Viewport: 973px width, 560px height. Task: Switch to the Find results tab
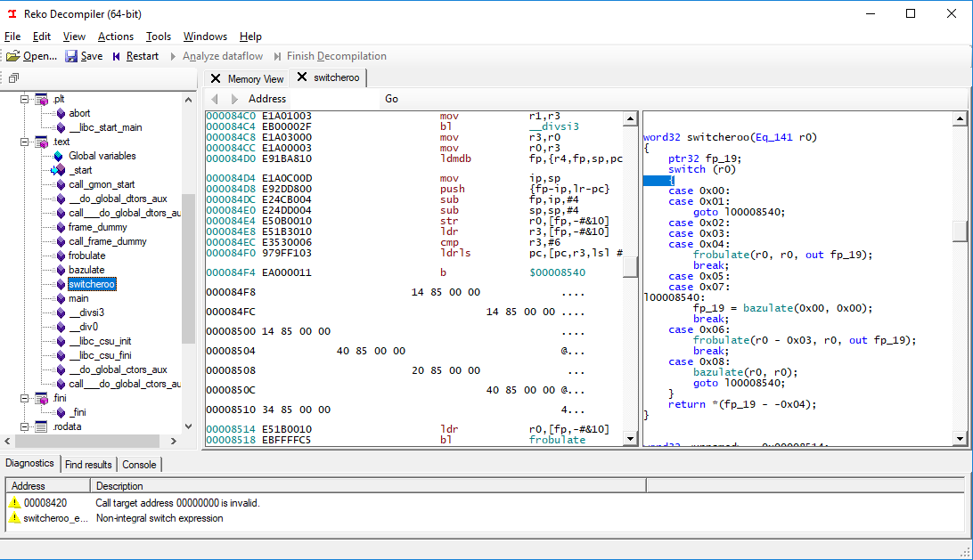point(88,464)
